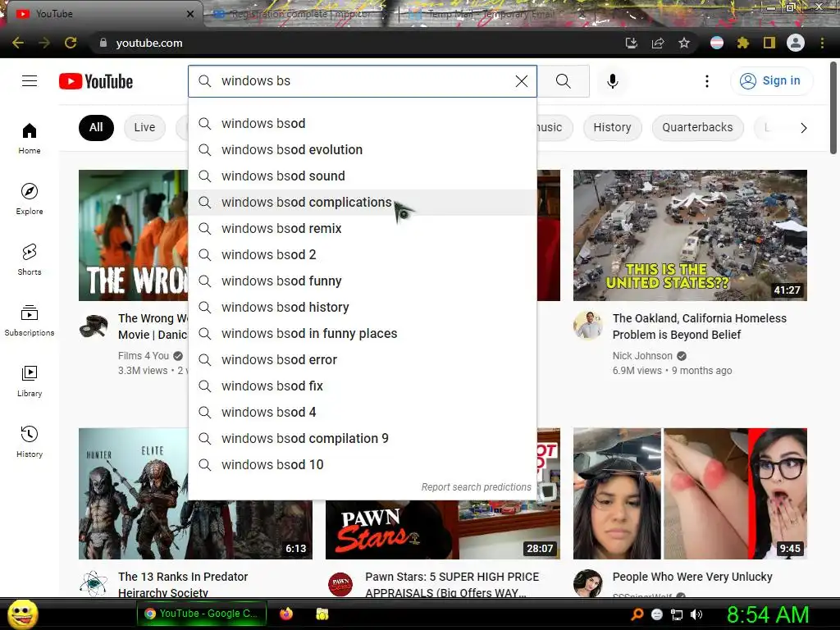Viewport: 840px width, 630px height.
Task: Choose suggestion "windows bsod complications"
Action: (363, 202)
